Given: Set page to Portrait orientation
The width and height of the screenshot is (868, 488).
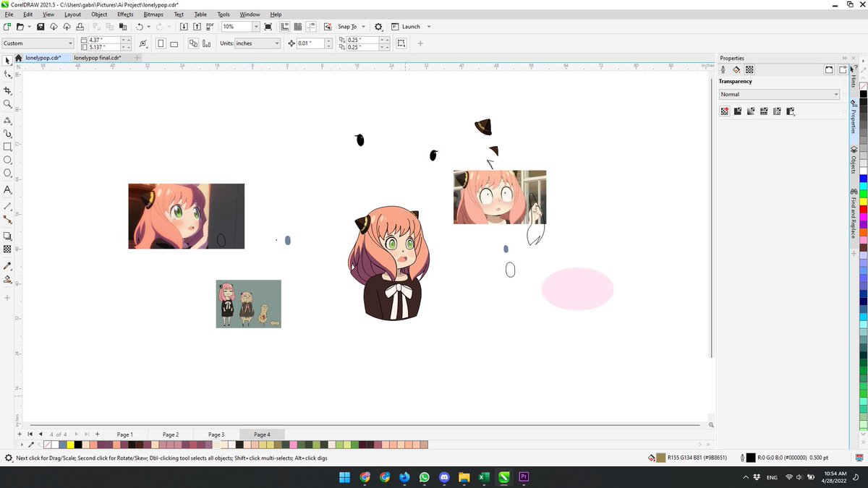Looking at the screenshot, I should point(161,43).
